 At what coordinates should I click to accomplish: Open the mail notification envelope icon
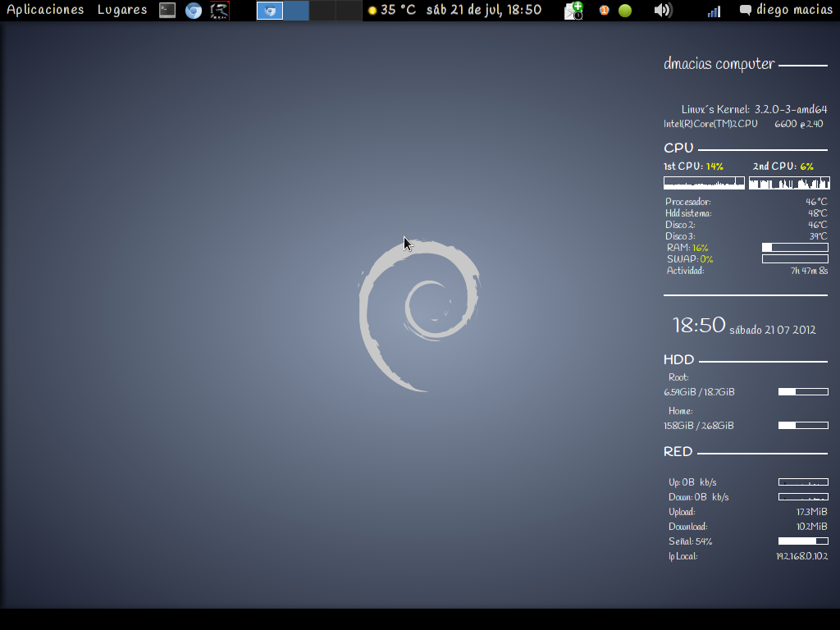[x=573, y=10]
